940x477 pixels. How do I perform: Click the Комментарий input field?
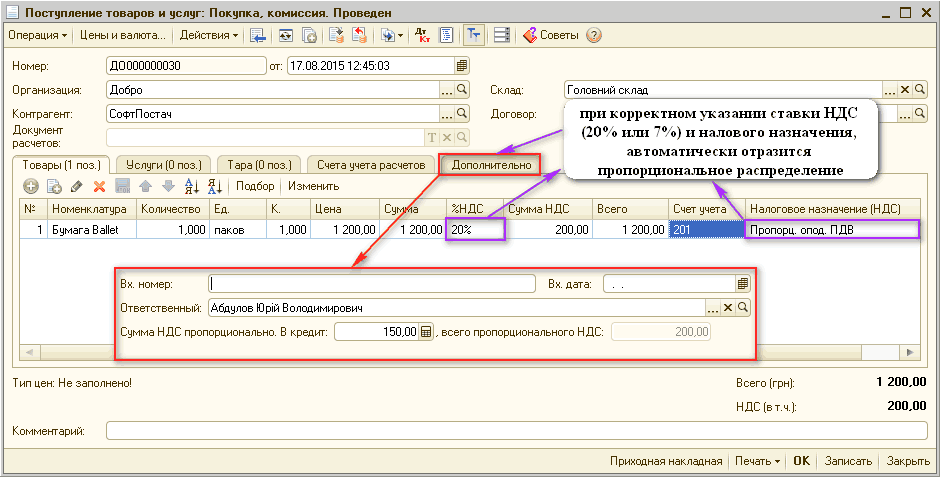point(517,430)
